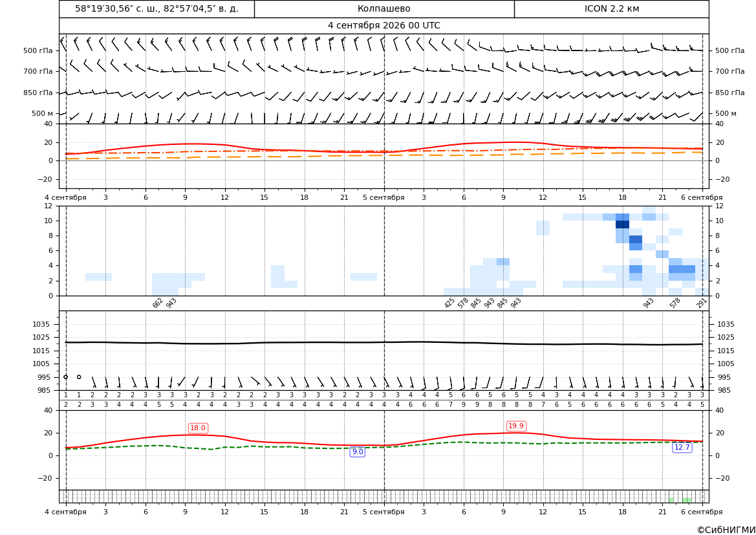Click the 6 сентября marker on upper time axis
The image size is (756, 535).
coord(702,197)
